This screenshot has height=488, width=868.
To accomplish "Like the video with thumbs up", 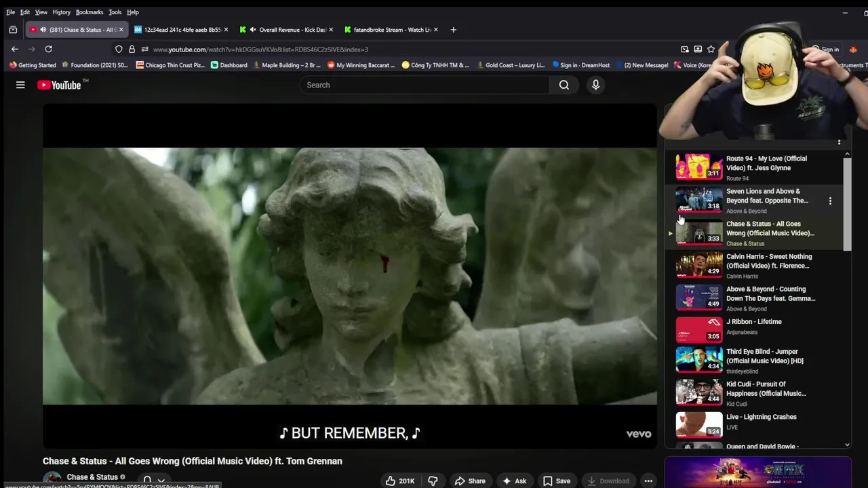I will pyautogui.click(x=400, y=481).
